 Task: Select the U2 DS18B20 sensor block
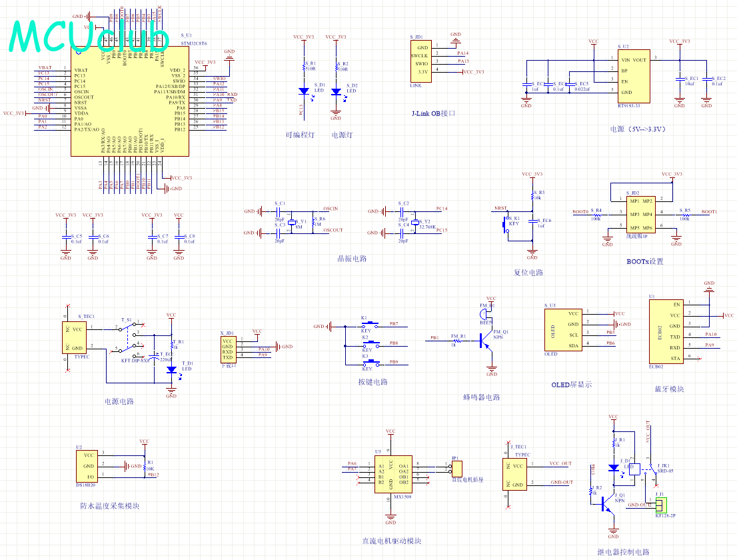pos(87,466)
